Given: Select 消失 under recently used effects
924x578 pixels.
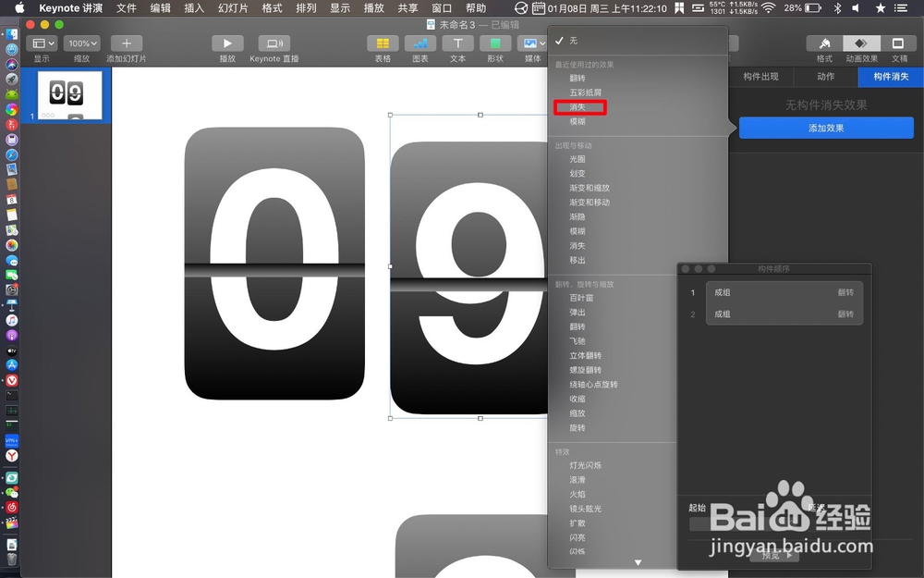Looking at the screenshot, I should coord(577,107).
